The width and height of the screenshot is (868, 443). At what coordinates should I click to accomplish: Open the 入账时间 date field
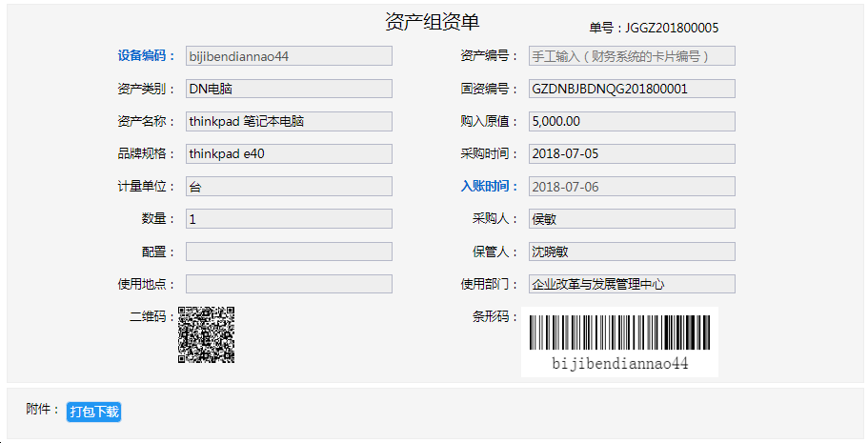tap(632, 187)
